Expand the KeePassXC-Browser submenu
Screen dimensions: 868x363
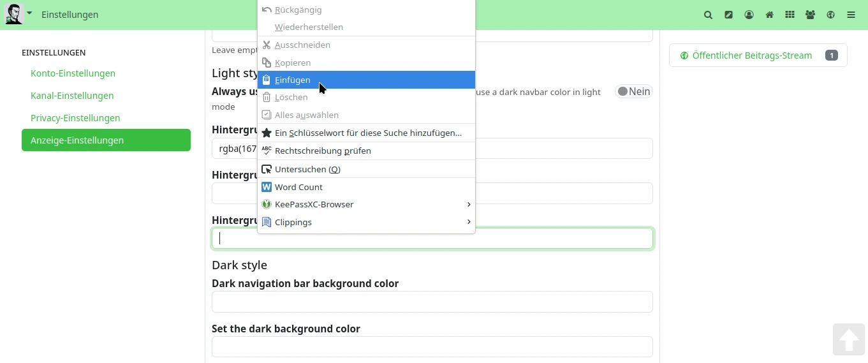(366, 205)
